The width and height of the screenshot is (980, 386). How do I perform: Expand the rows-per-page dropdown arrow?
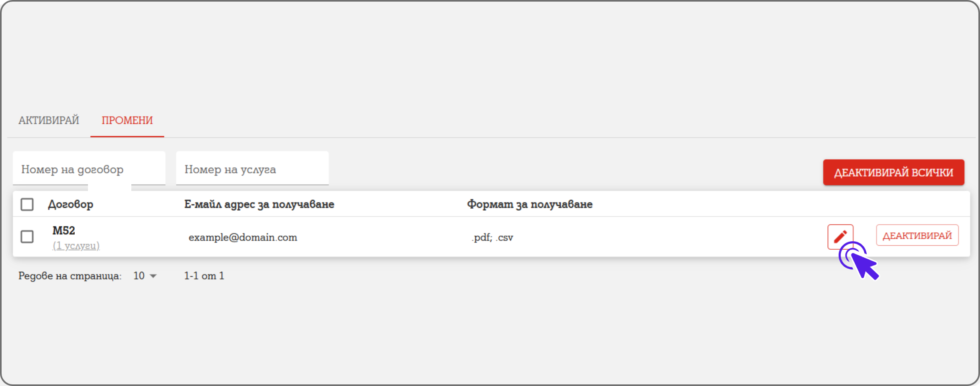tap(153, 276)
